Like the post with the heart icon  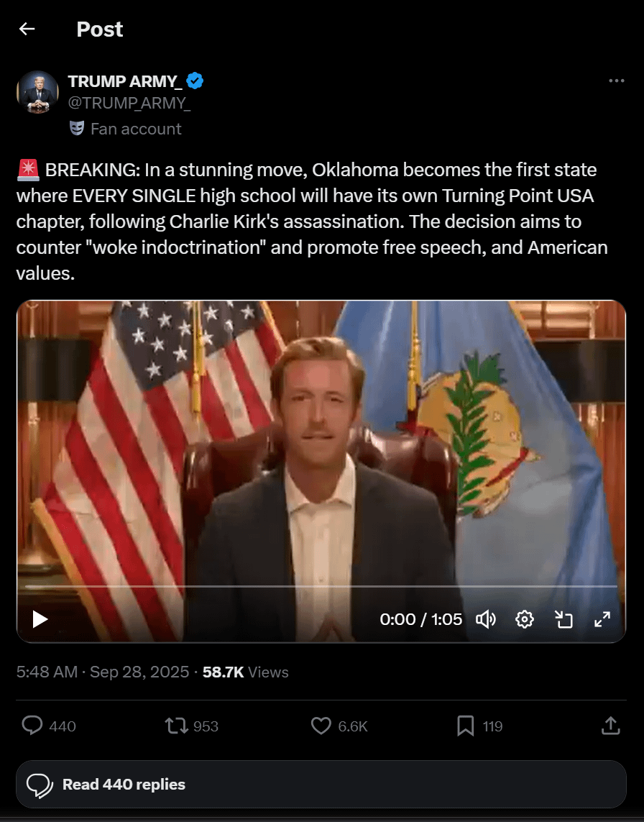coord(321,726)
